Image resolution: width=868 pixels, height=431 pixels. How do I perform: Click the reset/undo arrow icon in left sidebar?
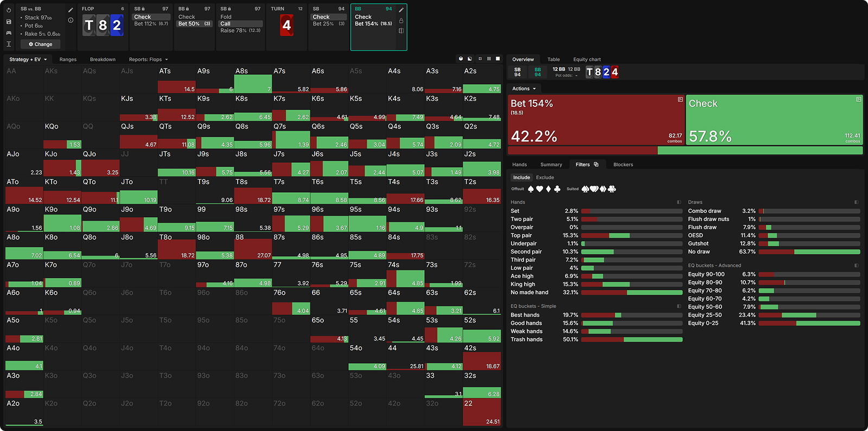tap(9, 10)
